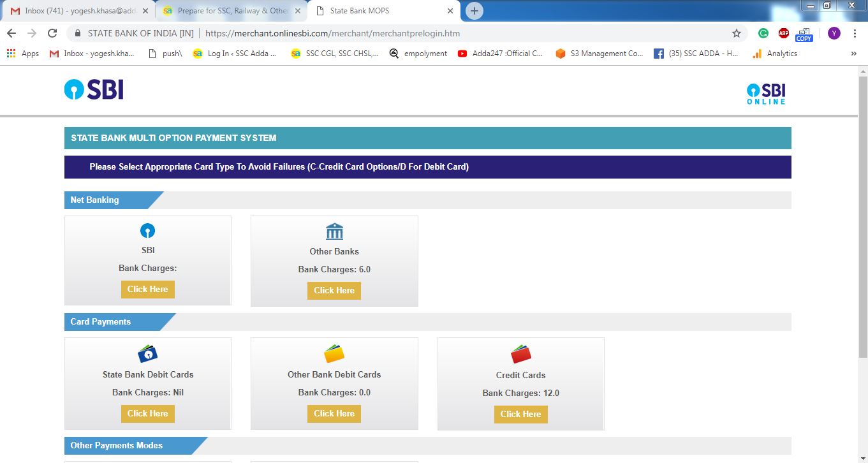
Task: Open the SSC ADDA Facebook bookmark
Action: click(696, 54)
